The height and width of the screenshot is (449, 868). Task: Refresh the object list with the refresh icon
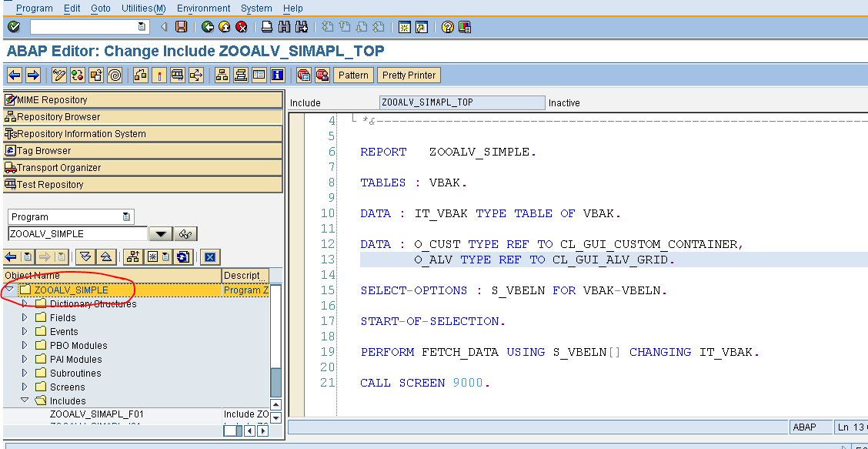[182, 257]
